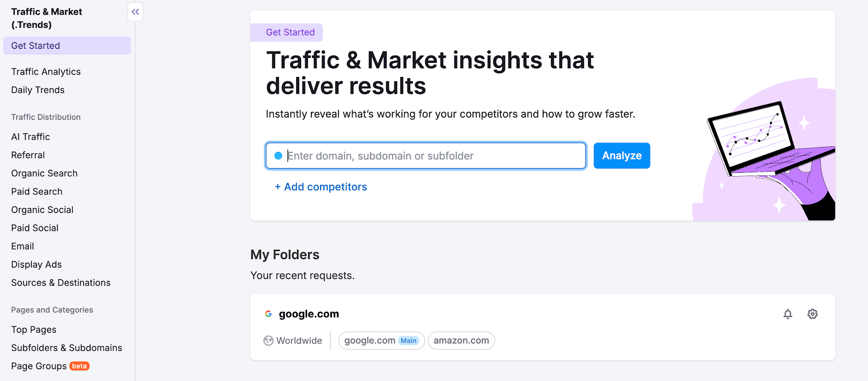The height and width of the screenshot is (381, 868).
Task: Click the Get Started badge above the headline
Action: coord(286,33)
